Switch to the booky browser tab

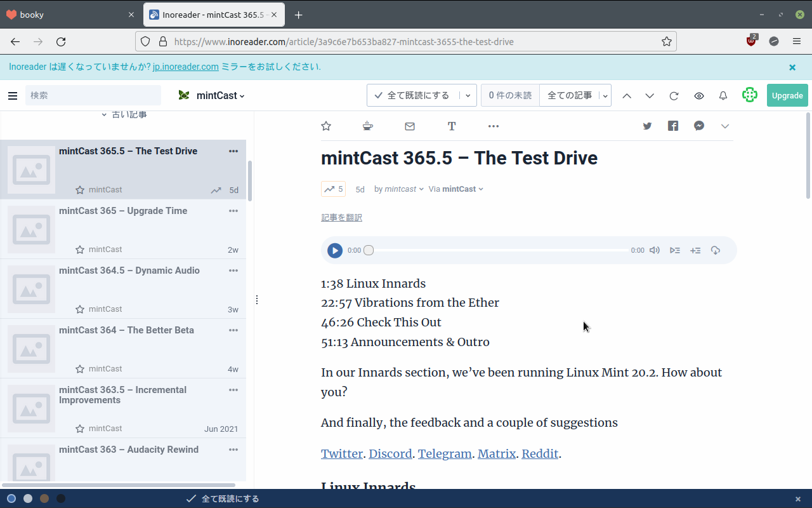point(70,15)
